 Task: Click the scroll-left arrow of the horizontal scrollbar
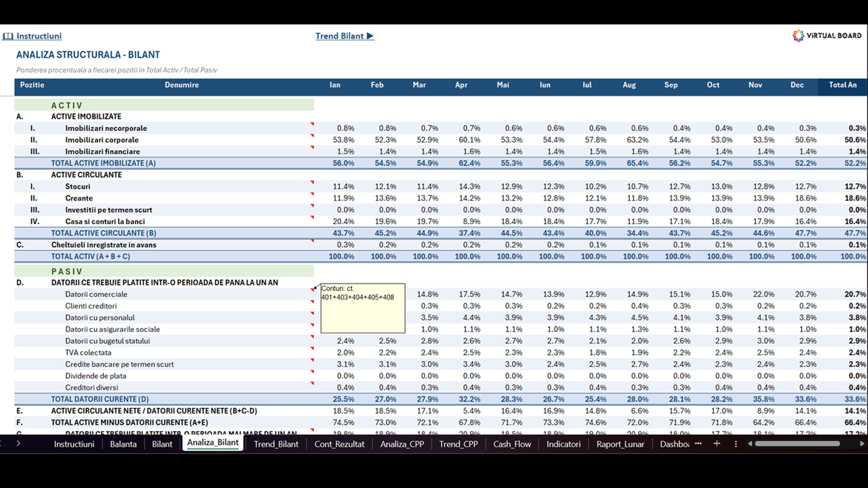[x=750, y=443]
